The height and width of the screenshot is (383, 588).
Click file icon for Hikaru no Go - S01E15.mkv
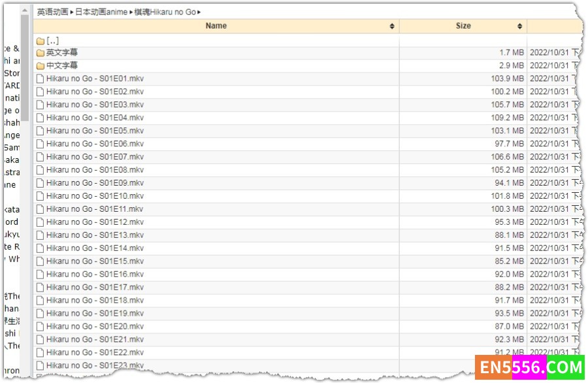(x=40, y=261)
